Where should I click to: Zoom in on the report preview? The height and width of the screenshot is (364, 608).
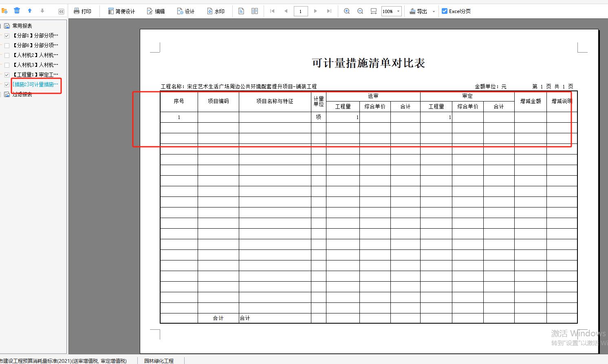coord(347,11)
